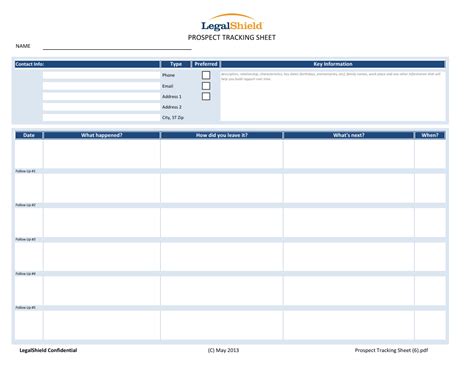Click the When? column header
Viewport: 474px width, 366px height.
[x=430, y=135]
